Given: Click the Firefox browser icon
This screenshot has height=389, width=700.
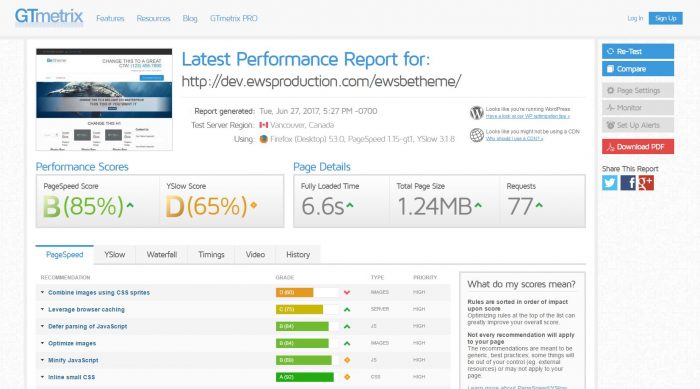Looking at the screenshot, I should pos(264,139).
